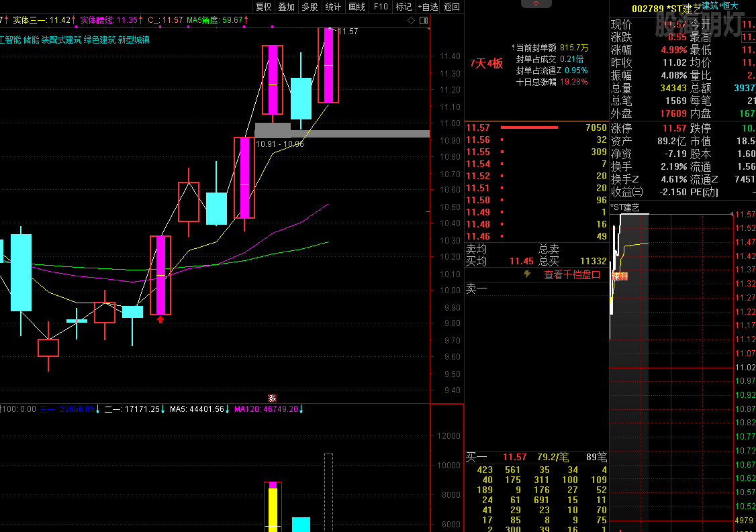Open F10 company information
Image resolution: width=756 pixels, height=532 pixels.
click(381, 7)
